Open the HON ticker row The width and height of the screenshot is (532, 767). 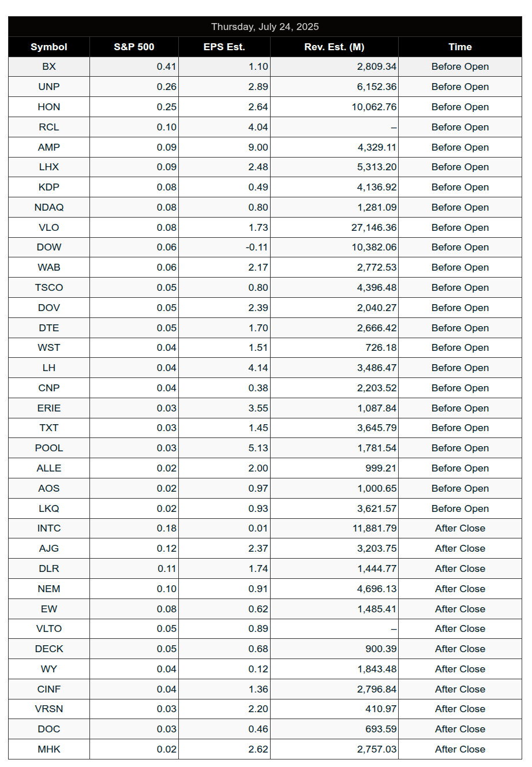(x=265, y=107)
